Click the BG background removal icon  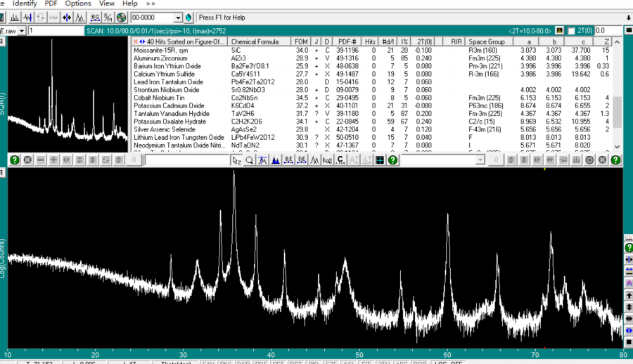(96, 17)
